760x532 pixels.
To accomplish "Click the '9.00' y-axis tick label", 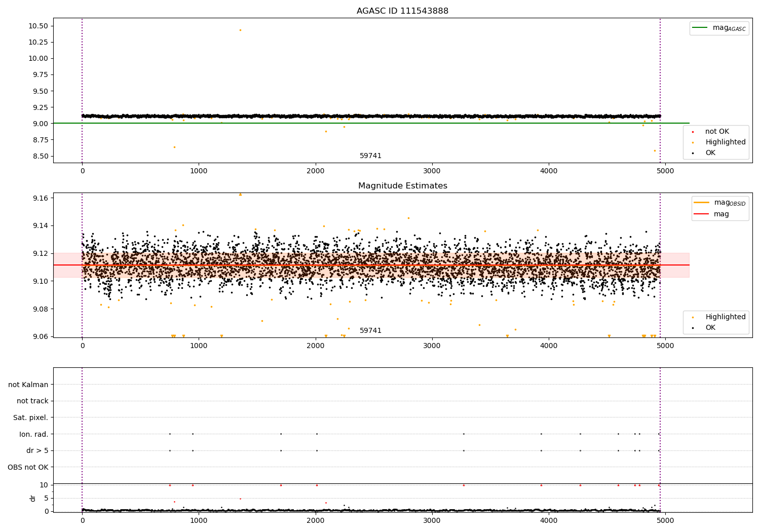I will click(x=40, y=124).
